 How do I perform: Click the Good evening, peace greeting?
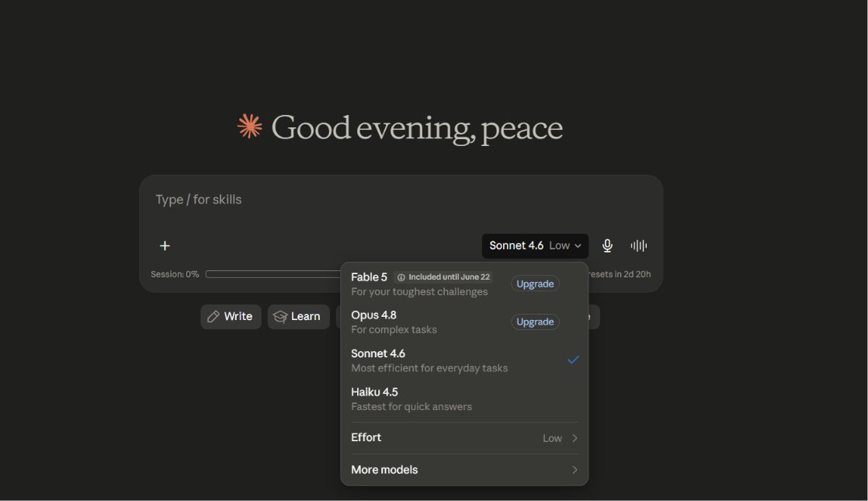pos(416,128)
